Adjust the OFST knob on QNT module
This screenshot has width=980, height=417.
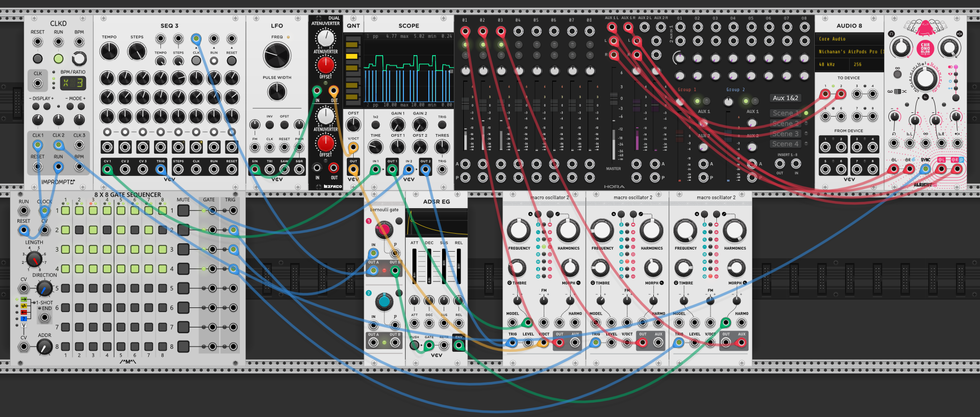click(353, 125)
